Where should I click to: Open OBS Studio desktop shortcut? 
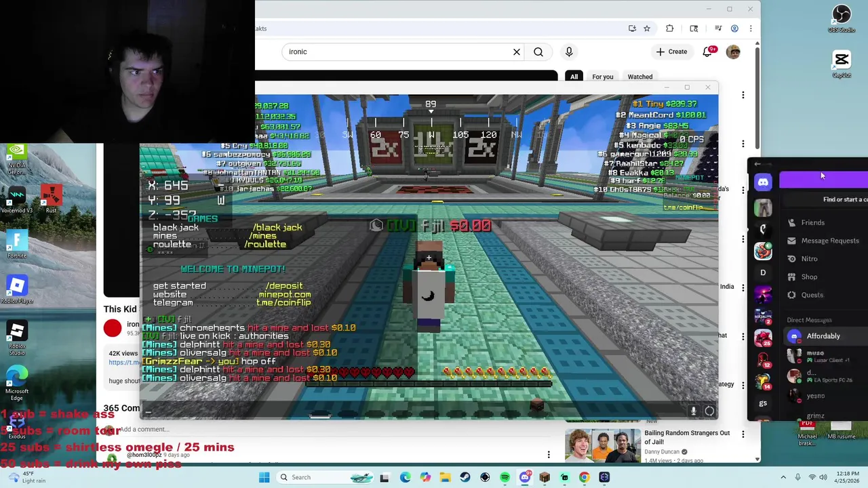click(842, 19)
